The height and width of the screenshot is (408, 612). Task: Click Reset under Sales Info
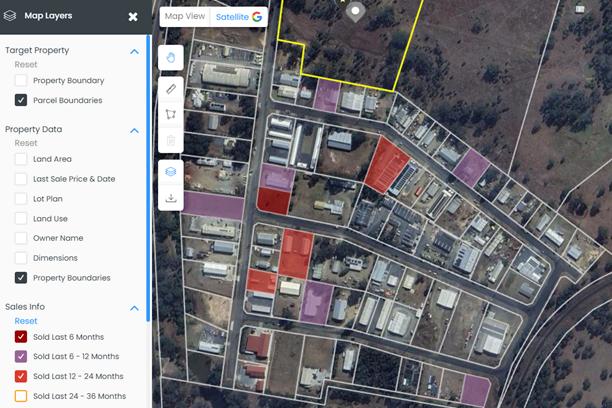(x=26, y=321)
